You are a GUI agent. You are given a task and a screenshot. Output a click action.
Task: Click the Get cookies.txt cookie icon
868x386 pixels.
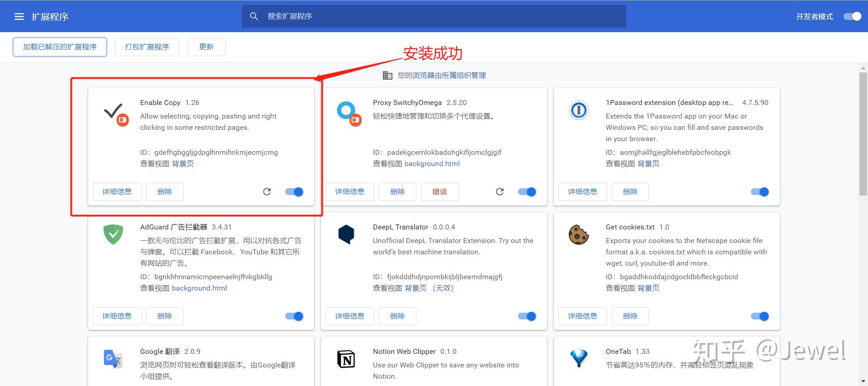[x=579, y=234]
